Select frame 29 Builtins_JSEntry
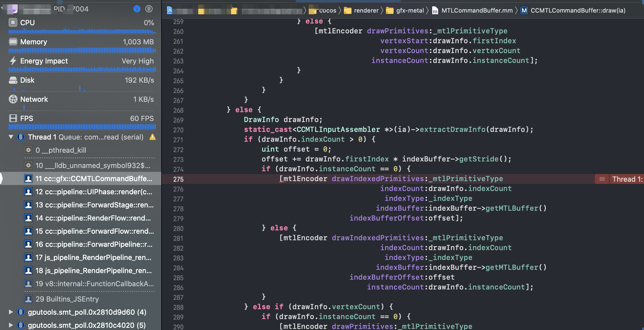Image resolution: width=644 pixels, height=330 pixels. pyautogui.click(x=67, y=299)
